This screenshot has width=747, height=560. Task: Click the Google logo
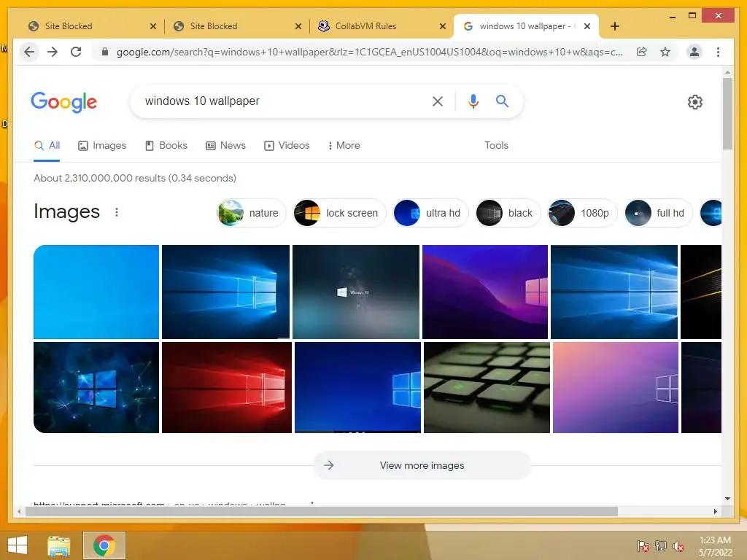click(64, 102)
